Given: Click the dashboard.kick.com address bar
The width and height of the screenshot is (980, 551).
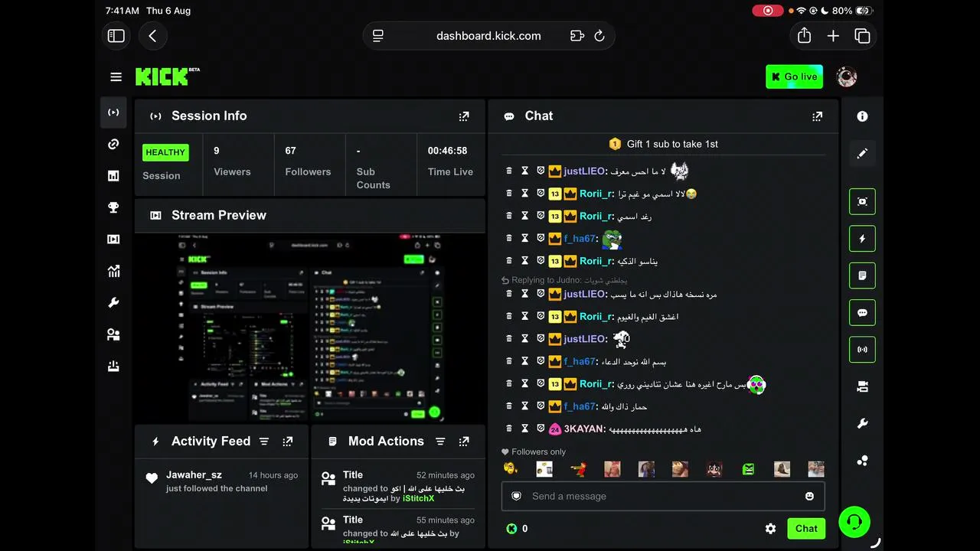Looking at the screenshot, I should coord(488,36).
